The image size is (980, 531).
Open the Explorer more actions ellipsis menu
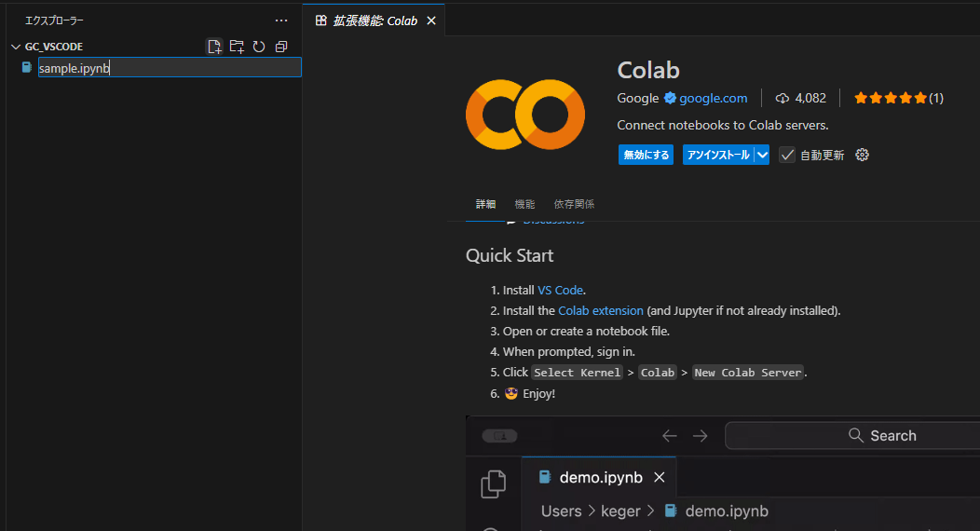(281, 20)
